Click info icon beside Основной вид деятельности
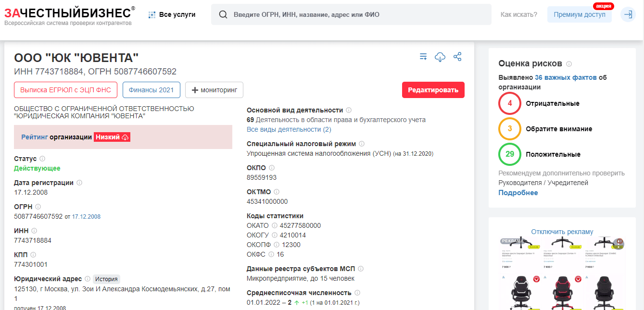This screenshot has height=310, width=644. pos(349,110)
